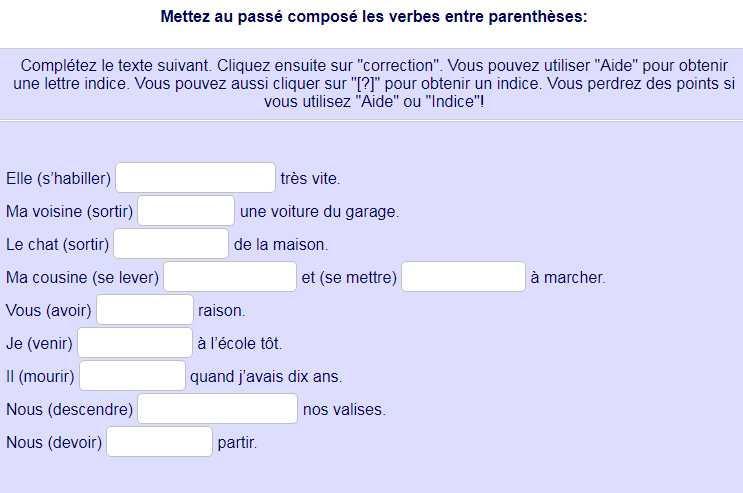Click the text "nos valises"
Screen dimensions: 743x493
pos(344,410)
